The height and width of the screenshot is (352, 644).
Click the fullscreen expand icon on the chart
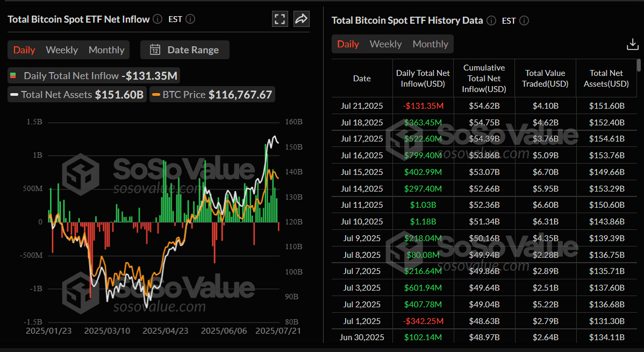(x=280, y=18)
